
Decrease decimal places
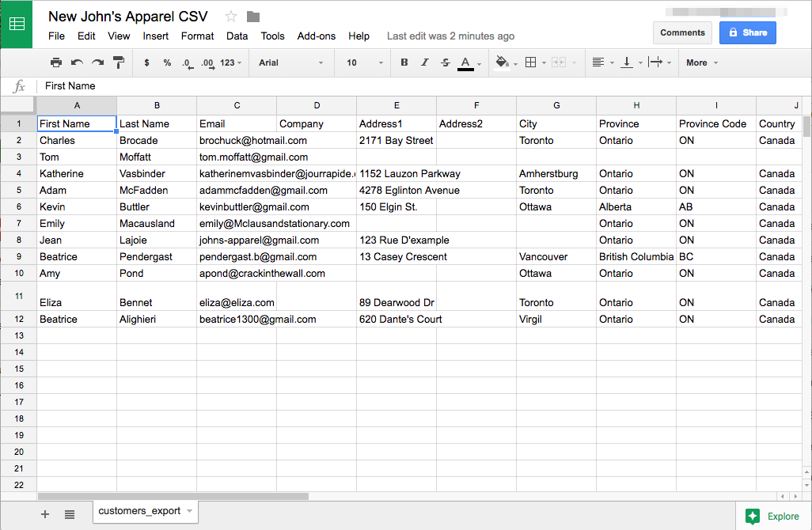(188, 62)
